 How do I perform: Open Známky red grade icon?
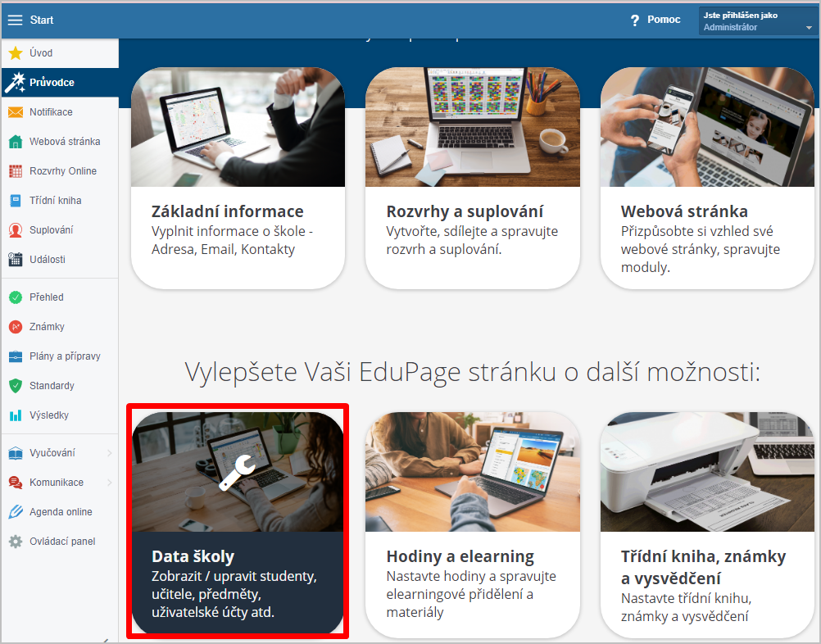(16, 327)
